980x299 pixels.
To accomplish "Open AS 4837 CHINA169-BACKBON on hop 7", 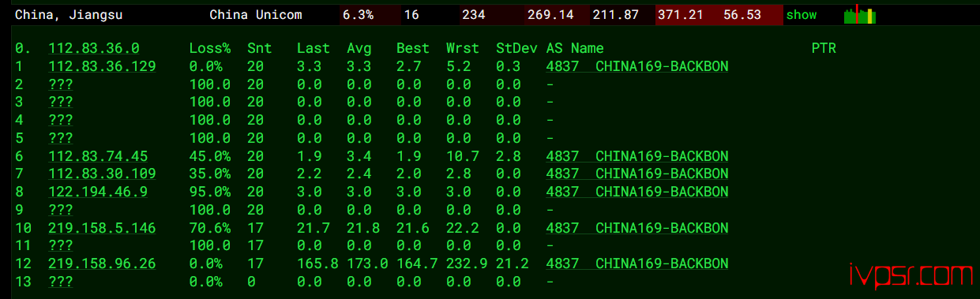I will 637,174.
